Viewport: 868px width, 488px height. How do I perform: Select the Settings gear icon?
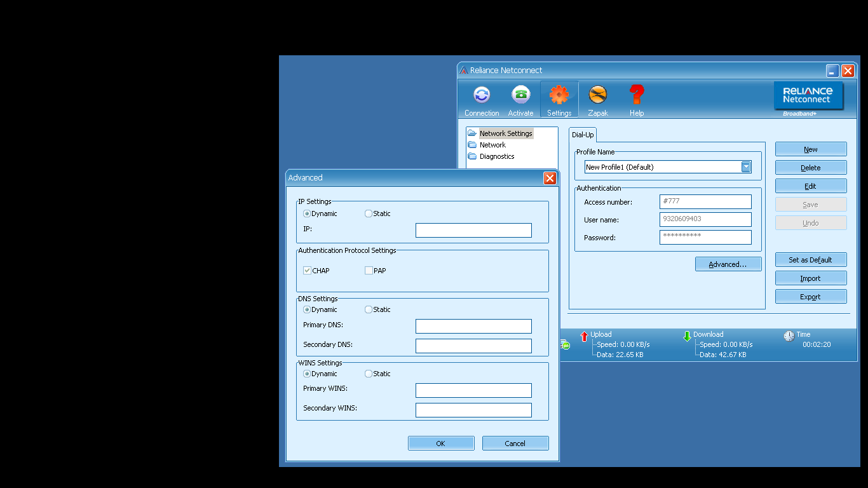[559, 95]
